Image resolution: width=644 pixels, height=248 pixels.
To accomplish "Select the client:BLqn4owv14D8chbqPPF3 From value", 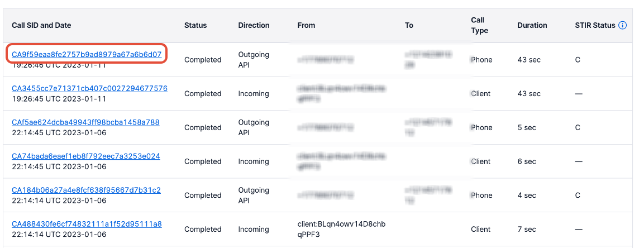I will 342,230.
